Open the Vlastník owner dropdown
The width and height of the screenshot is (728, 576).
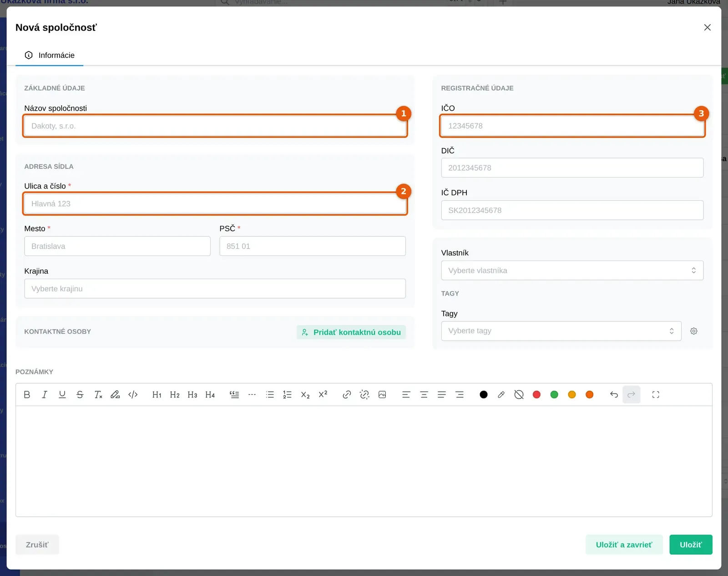(x=572, y=270)
